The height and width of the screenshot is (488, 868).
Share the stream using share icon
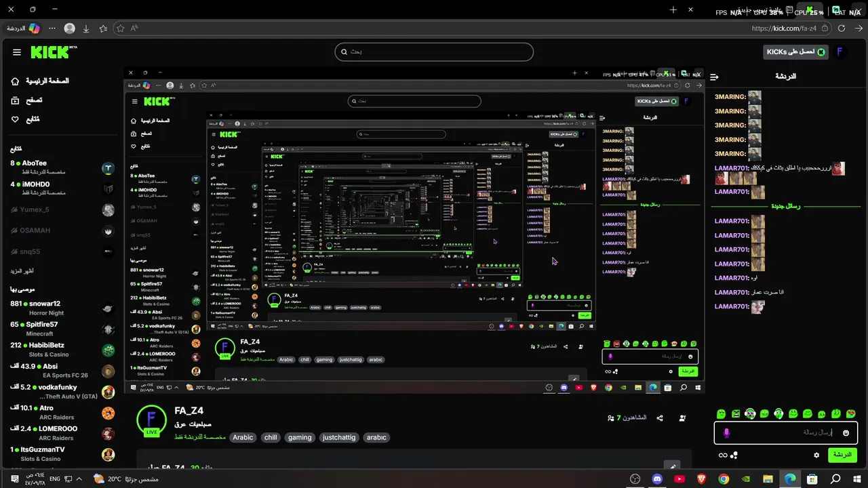[660, 418]
